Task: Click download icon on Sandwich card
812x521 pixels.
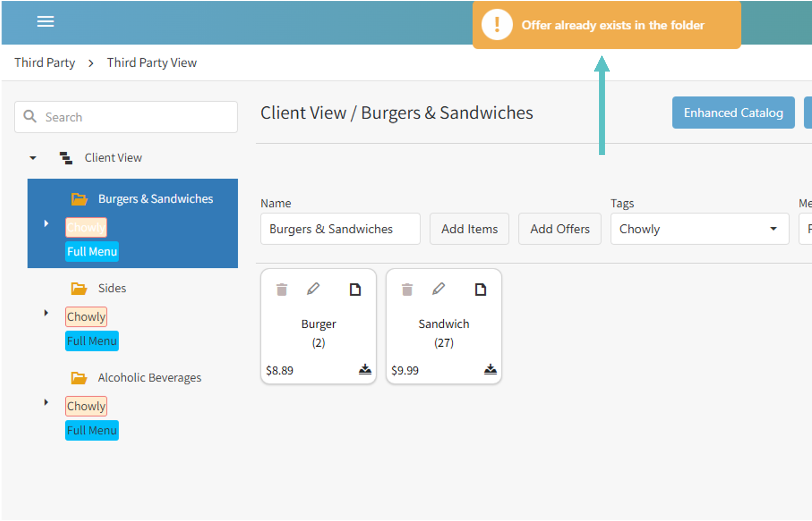Action: [490, 369]
